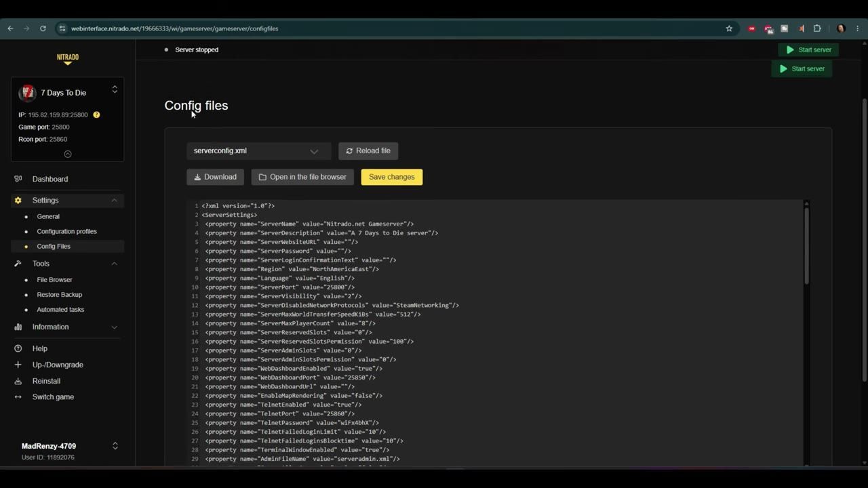This screenshot has height=488, width=868.
Task: Click the browser forward arrow
Action: 26,28
